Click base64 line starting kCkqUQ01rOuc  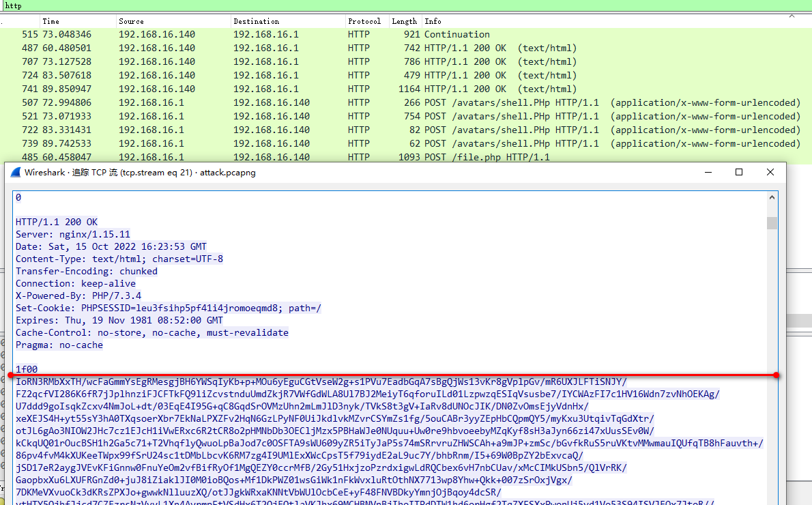pos(390,444)
